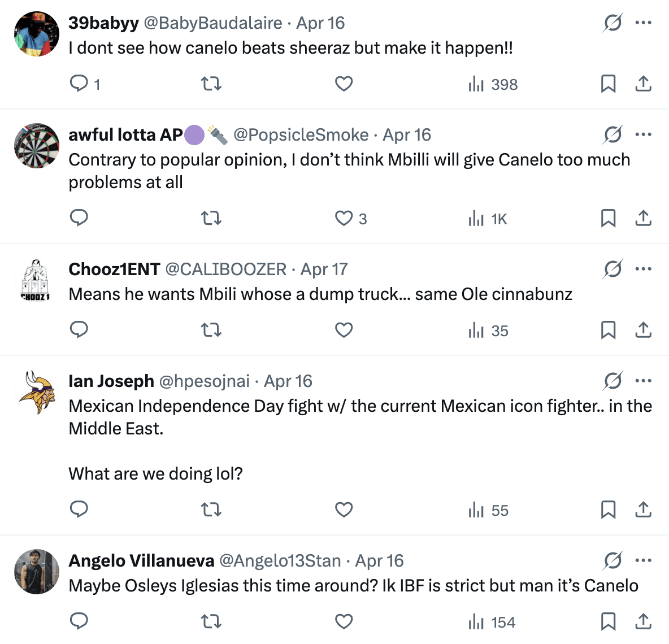669x644 pixels.
Task: Reply to 39babyy's tweet about Canelo
Action: point(79,84)
